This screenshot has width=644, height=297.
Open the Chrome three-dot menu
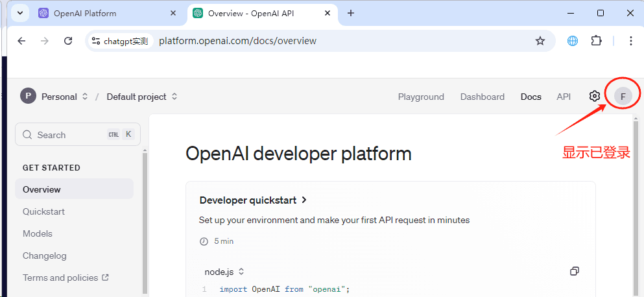pyautogui.click(x=631, y=41)
